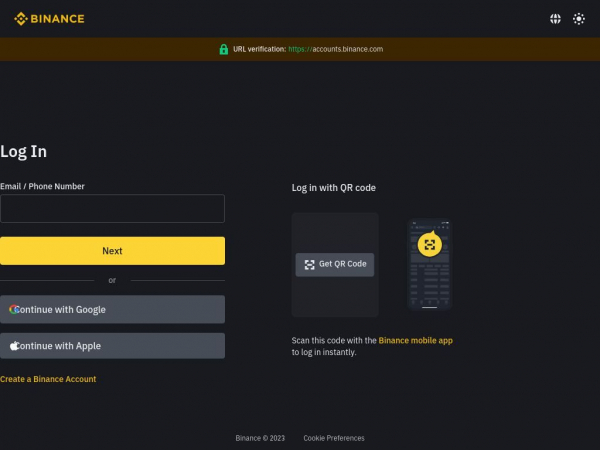The height and width of the screenshot is (450, 600).
Task: Open the Create a Binance Account link
Action: click(x=48, y=379)
